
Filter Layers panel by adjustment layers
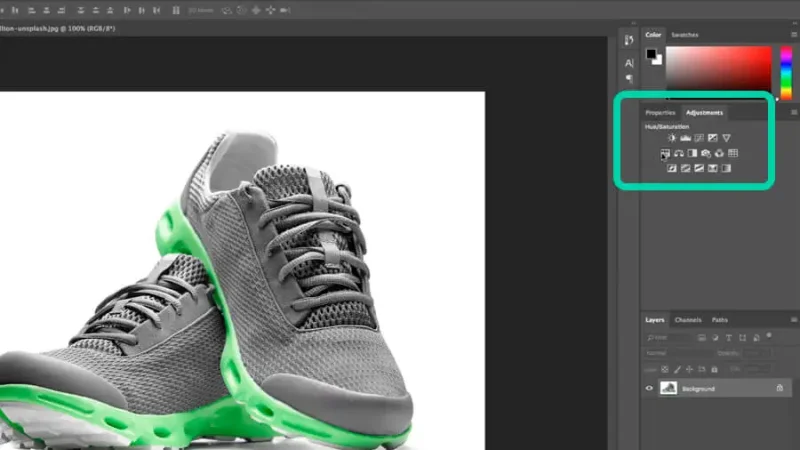pyautogui.click(x=715, y=338)
